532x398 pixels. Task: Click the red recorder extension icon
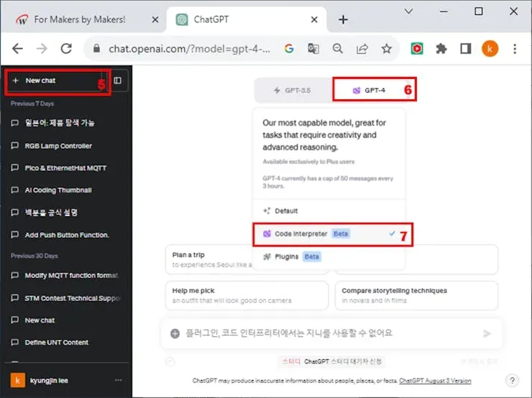pyautogui.click(x=417, y=49)
